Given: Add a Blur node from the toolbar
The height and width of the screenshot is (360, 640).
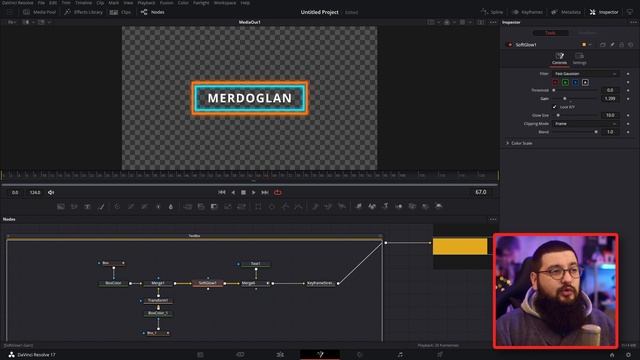Looking at the screenshot, I should [171, 207].
